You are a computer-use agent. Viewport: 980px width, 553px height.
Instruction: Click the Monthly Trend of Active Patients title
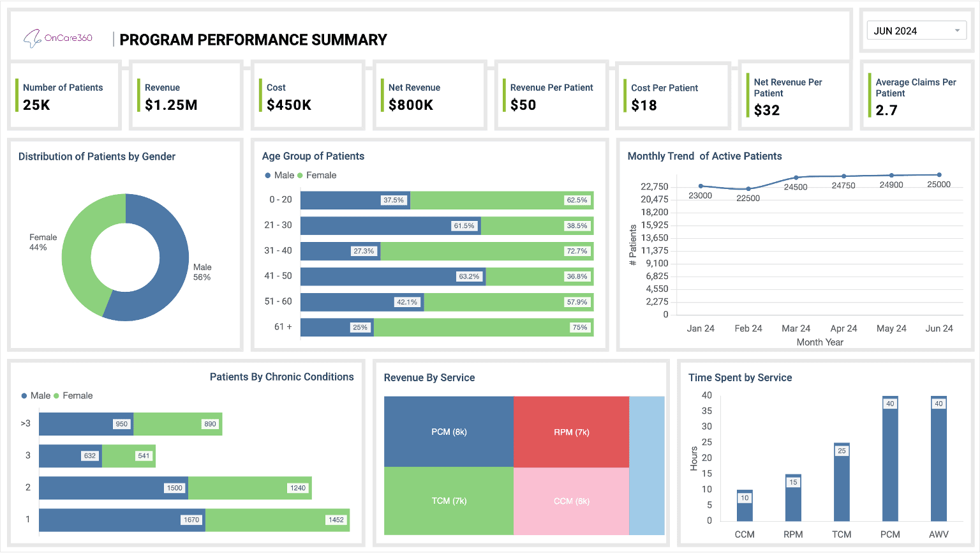(704, 156)
